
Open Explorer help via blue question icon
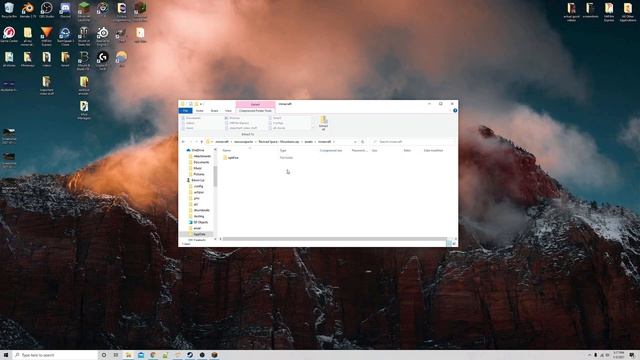455,111
